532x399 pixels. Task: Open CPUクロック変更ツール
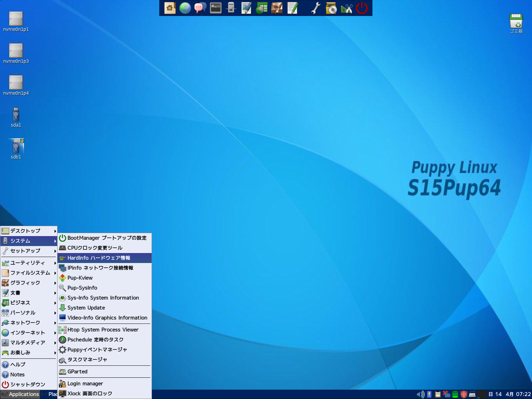click(x=105, y=248)
